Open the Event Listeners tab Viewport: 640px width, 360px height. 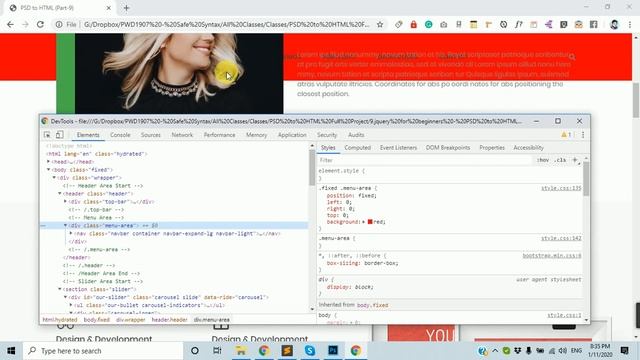[398, 148]
